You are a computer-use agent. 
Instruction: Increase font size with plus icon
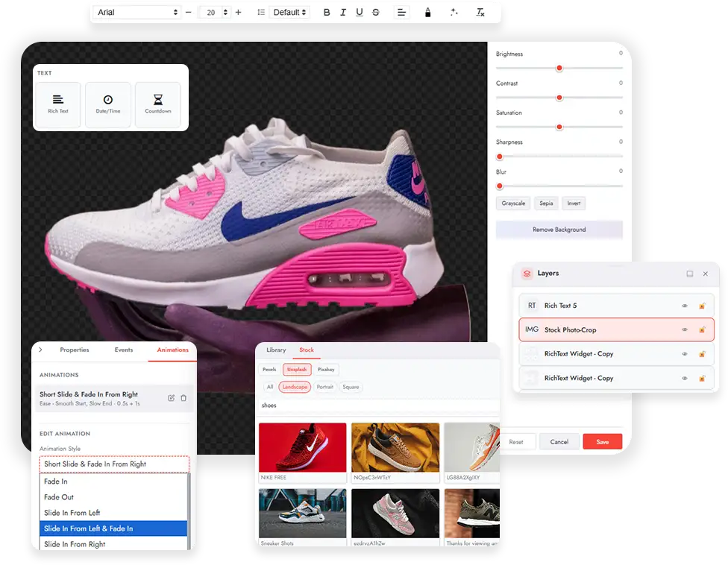click(238, 13)
